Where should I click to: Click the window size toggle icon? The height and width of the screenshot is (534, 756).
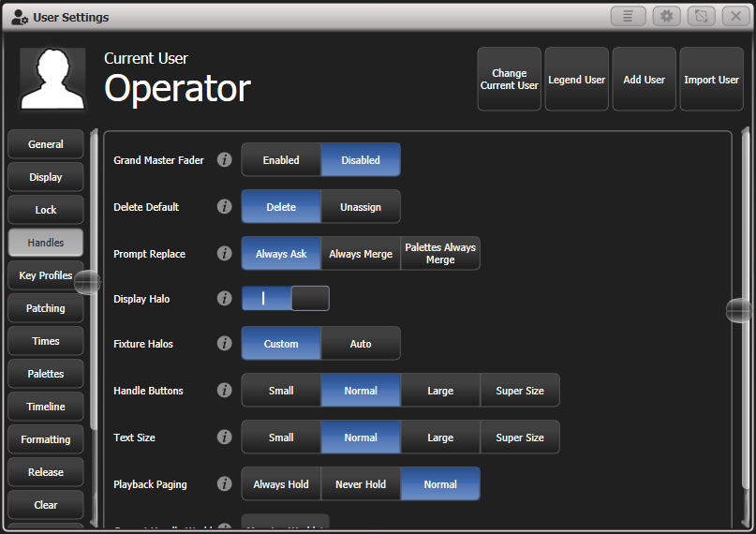coord(701,16)
